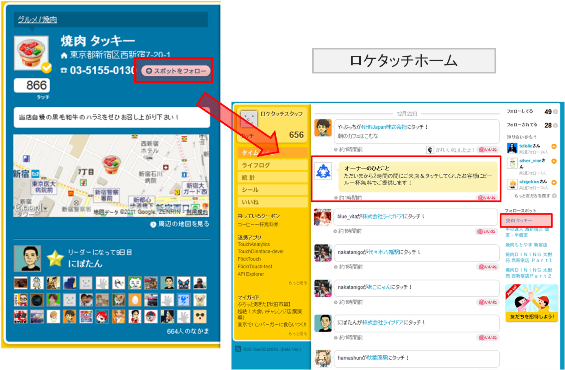Open the coffee coupon under 持っているクーポン

258,224
